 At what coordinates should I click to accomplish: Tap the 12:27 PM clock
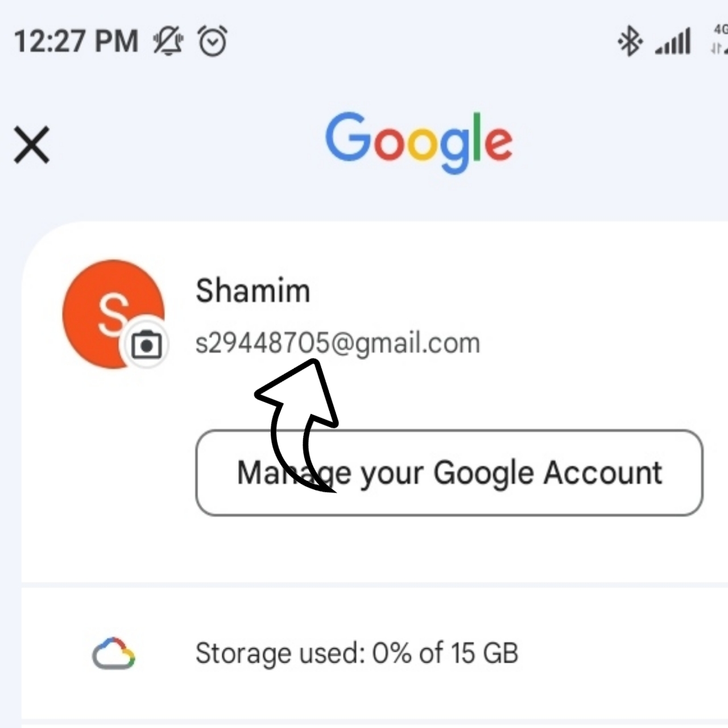click(x=76, y=42)
